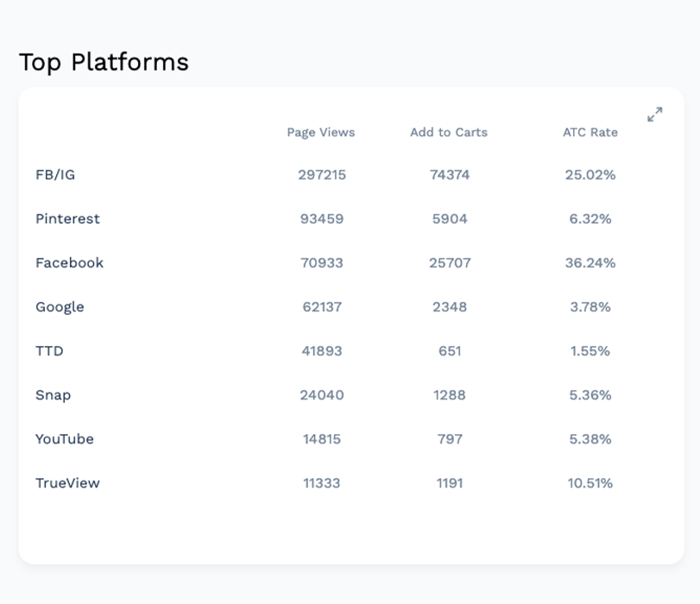Viewport: 700px width, 604px height.
Task: Click Facebook page views value 70933
Action: (322, 262)
